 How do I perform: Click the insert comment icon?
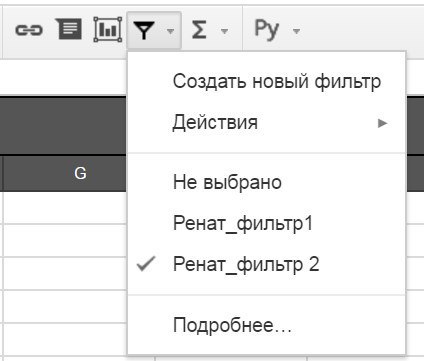coord(68,29)
